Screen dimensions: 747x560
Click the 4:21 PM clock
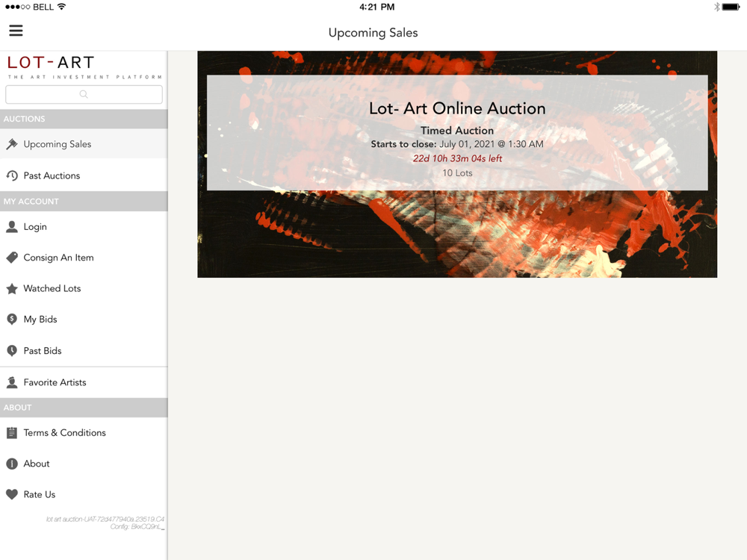coord(376,7)
